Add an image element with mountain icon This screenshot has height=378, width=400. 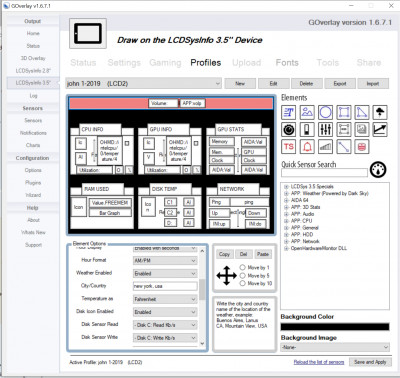(x=307, y=113)
